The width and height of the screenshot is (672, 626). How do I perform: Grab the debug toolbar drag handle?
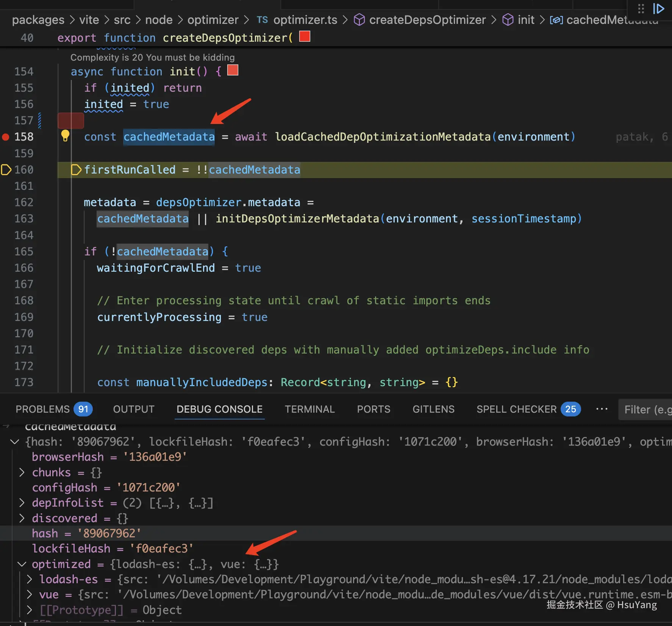point(641,8)
